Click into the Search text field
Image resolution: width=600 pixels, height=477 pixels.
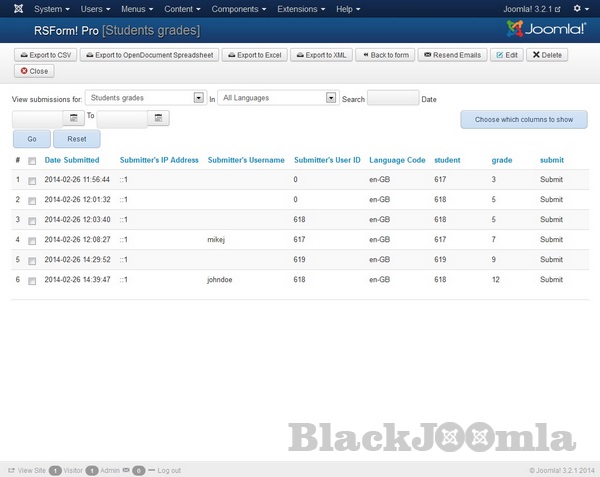click(393, 98)
